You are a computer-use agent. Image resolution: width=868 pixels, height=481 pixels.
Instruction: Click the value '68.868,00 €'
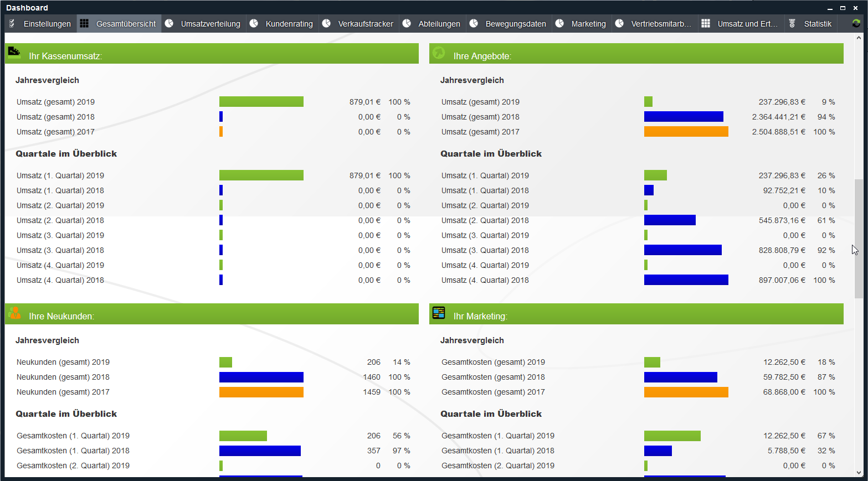tap(784, 392)
